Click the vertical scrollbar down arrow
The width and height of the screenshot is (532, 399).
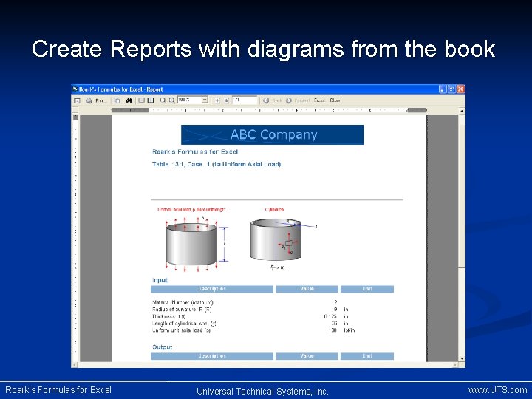(462, 358)
